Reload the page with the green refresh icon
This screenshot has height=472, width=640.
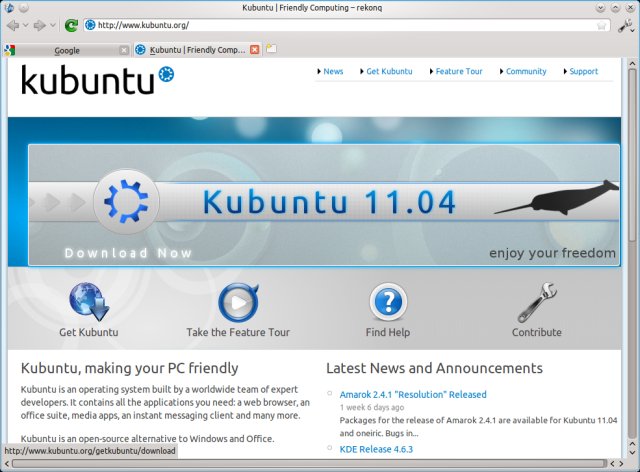71,25
